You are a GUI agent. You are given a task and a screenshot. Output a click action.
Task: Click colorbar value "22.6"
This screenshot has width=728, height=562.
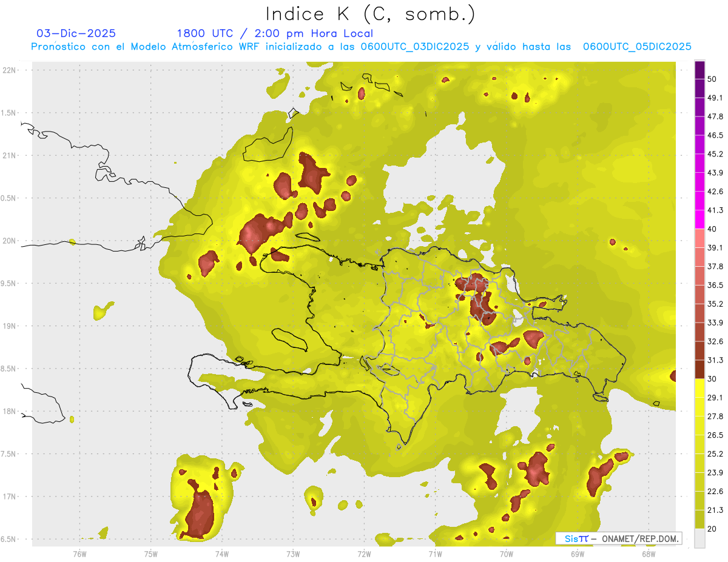715,492
